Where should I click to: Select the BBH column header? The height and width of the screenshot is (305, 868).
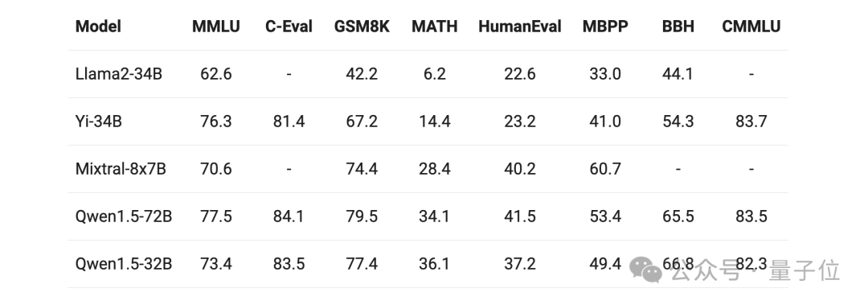pos(678,26)
